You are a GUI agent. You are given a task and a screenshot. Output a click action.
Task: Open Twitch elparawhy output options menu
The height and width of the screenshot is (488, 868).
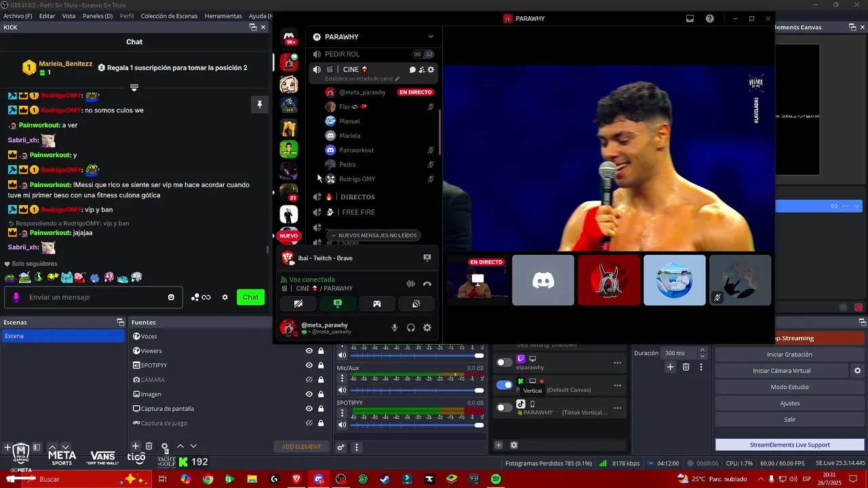pyautogui.click(x=617, y=363)
